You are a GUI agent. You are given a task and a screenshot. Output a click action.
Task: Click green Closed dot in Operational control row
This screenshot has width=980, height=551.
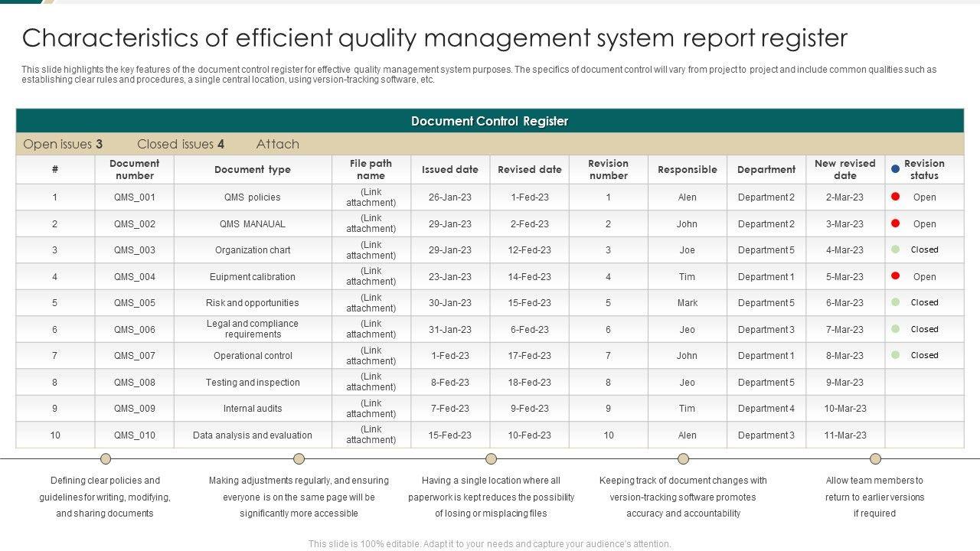coord(895,355)
